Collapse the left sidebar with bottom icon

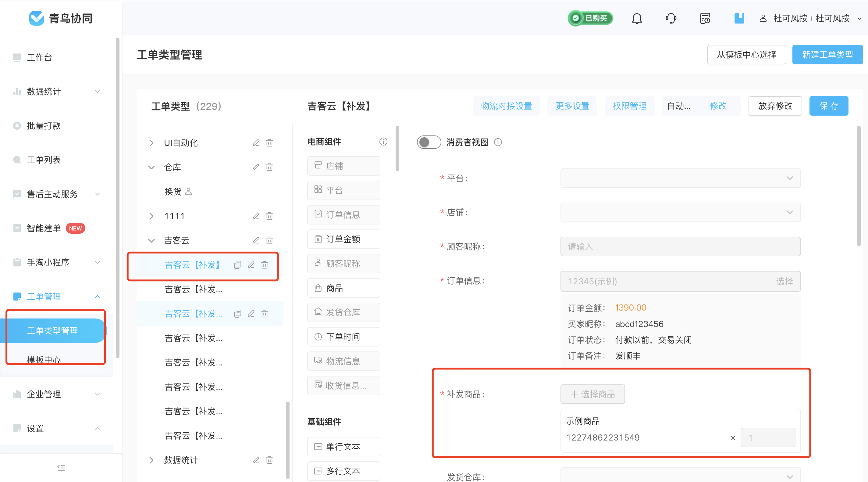tap(61, 468)
